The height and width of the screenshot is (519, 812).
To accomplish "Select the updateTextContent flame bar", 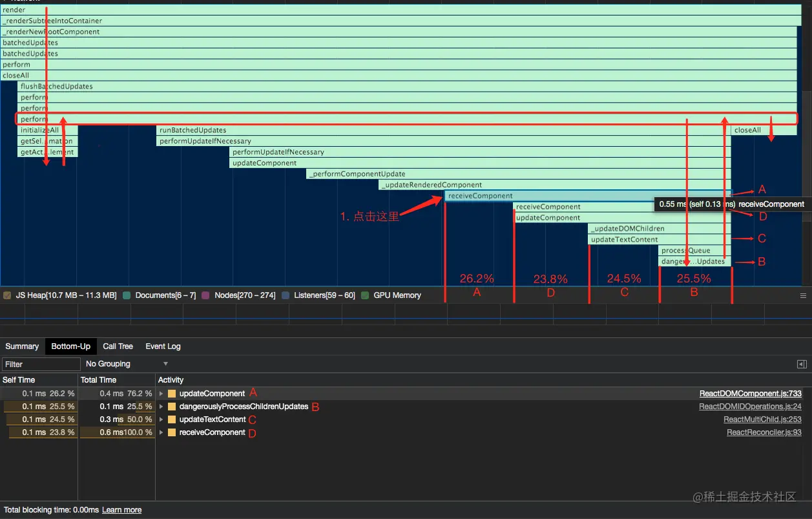I will pyautogui.click(x=660, y=240).
